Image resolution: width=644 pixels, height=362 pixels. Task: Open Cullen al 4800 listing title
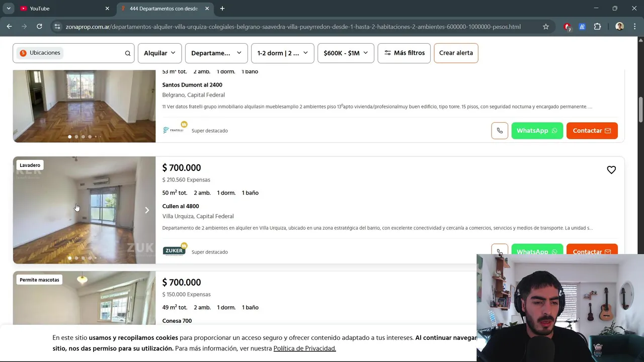[x=181, y=206]
